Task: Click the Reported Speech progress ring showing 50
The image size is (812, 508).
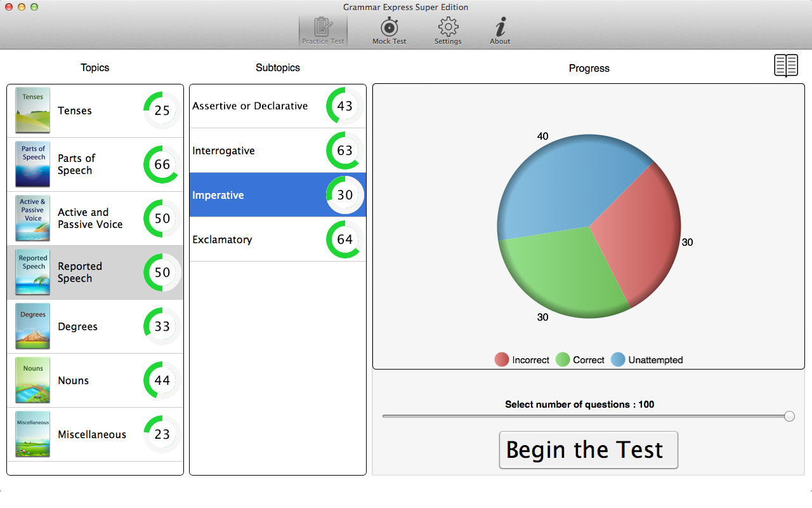Action: point(162,272)
